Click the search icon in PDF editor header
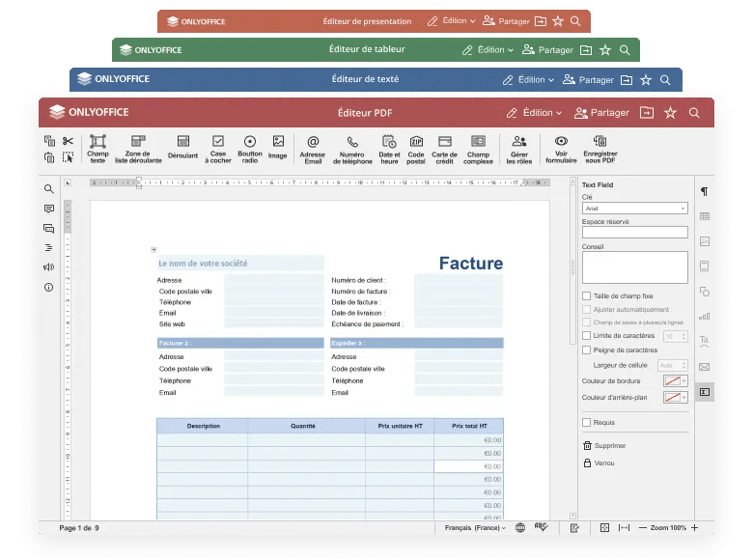Viewport: 753px width, 560px height. pyautogui.click(x=694, y=113)
